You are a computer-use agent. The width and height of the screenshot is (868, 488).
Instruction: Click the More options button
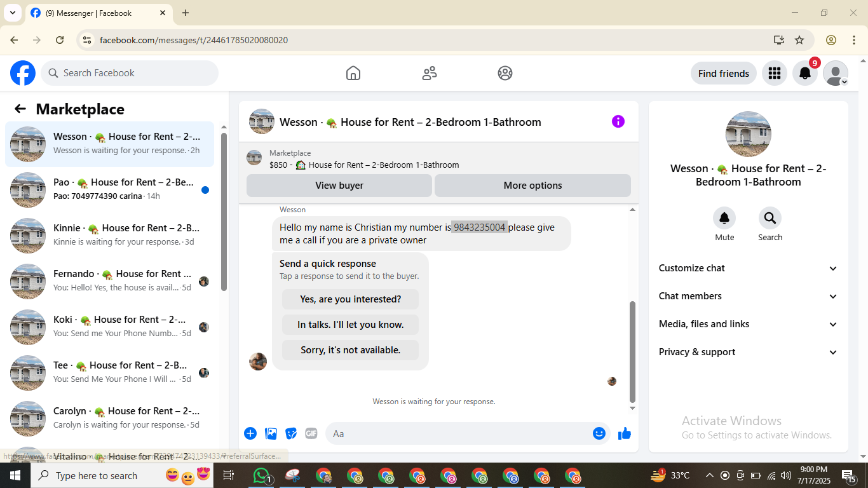tap(532, 186)
